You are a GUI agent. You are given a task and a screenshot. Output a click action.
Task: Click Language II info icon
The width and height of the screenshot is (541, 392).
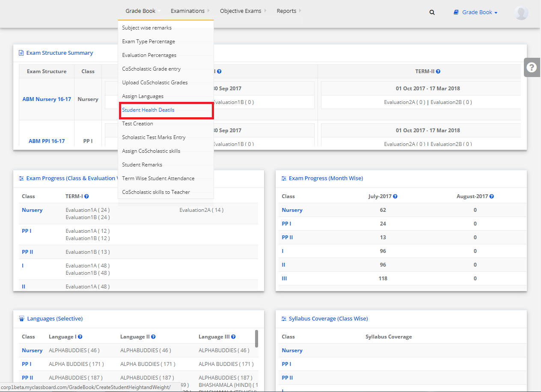(x=153, y=337)
